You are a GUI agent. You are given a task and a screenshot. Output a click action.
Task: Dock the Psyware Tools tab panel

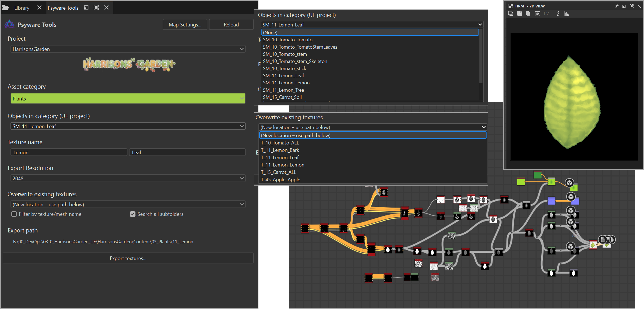[x=86, y=8]
